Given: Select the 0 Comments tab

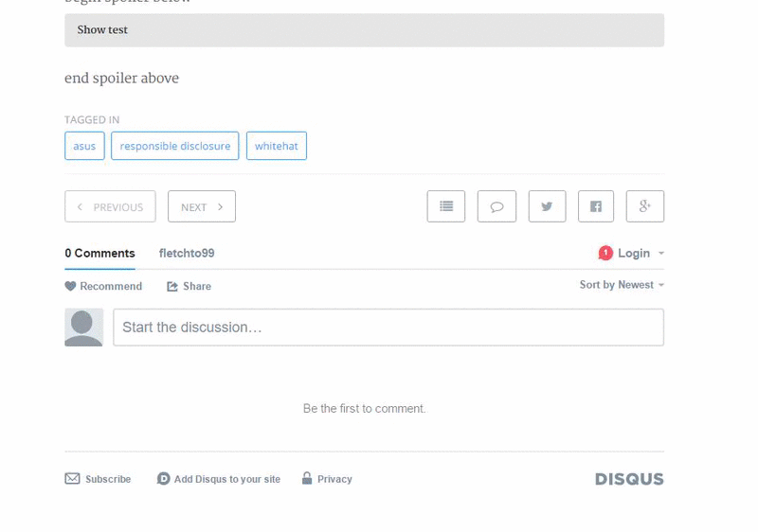Looking at the screenshot, I should click(99, 254).
